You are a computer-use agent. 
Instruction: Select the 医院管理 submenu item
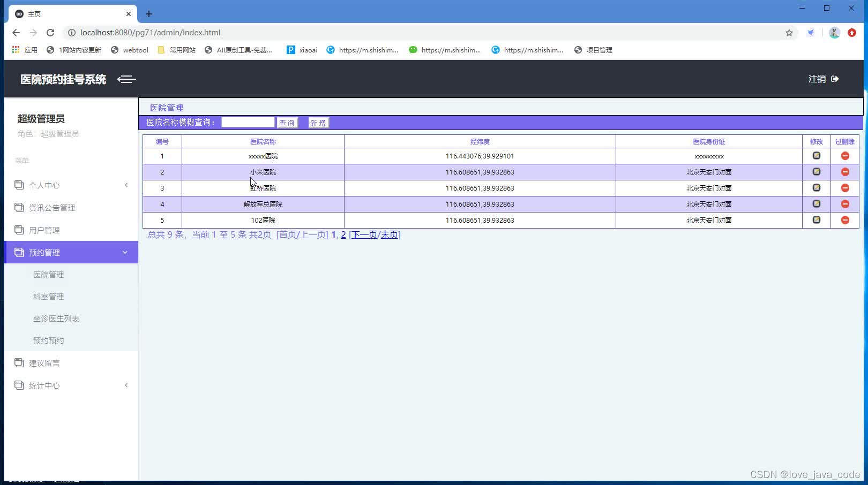point(49,275)
